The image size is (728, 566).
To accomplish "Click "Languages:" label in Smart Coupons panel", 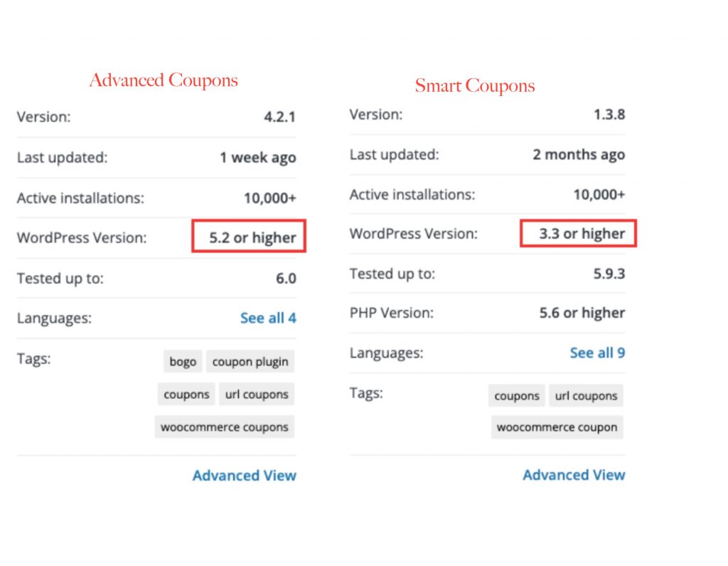I will (386, 353).
